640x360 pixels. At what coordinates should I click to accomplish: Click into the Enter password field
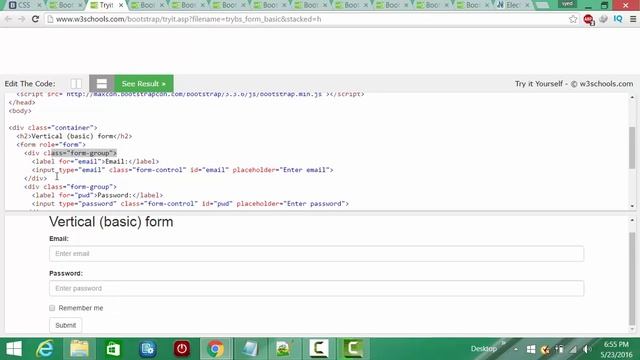point(316,288)
